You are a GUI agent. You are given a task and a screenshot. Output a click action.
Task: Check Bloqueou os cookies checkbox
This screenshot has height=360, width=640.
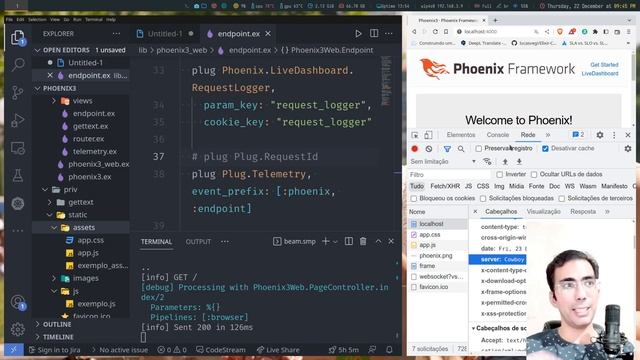(414, 198)
